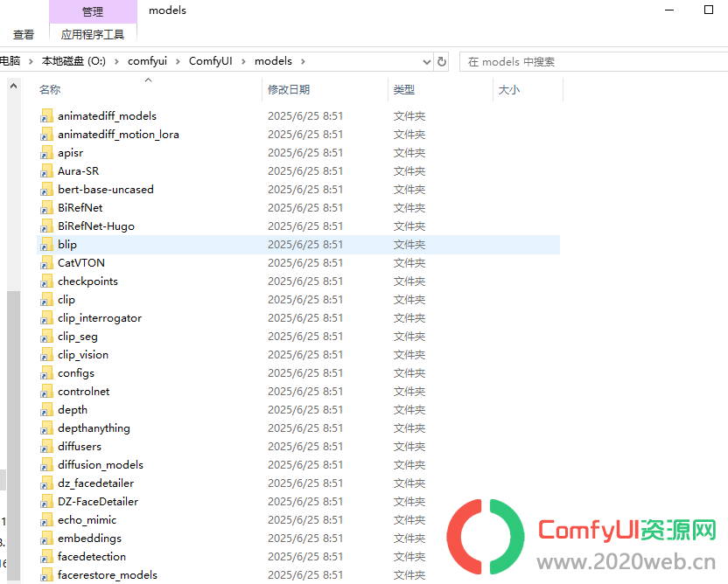Click the animatediff_models folder icon
Viewport: 728px width, 584px height.
46,116
